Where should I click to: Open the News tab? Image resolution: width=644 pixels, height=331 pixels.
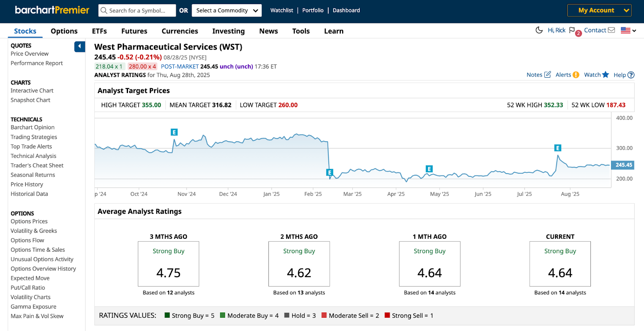pyautogui.click(x=268, y=31)
